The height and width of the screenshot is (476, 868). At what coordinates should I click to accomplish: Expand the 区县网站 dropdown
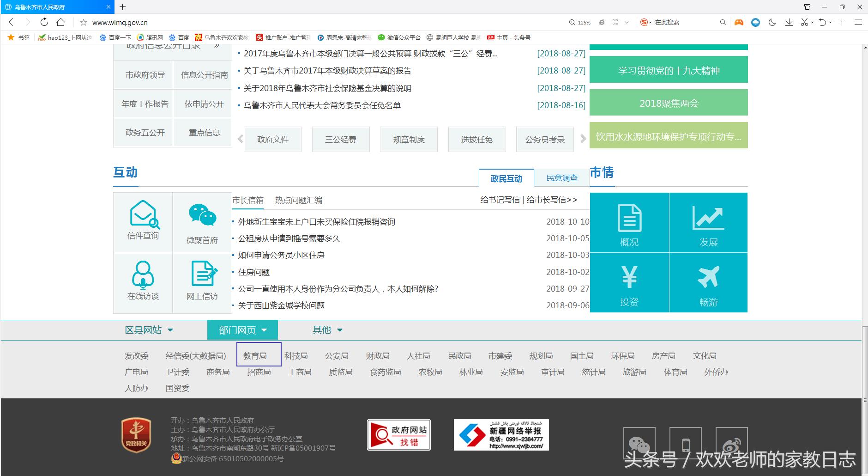149,330
